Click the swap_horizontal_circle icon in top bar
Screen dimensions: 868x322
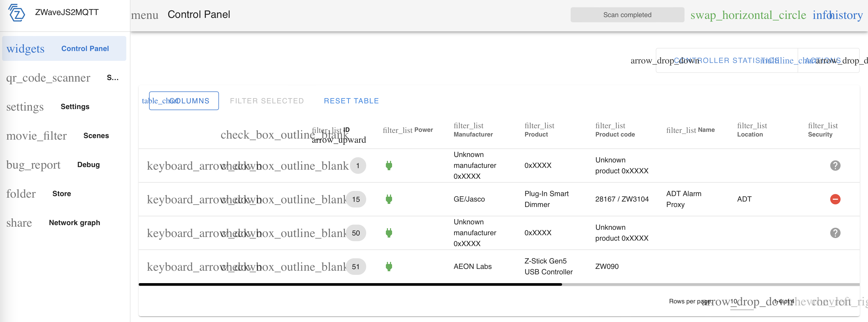pos(748,15)
